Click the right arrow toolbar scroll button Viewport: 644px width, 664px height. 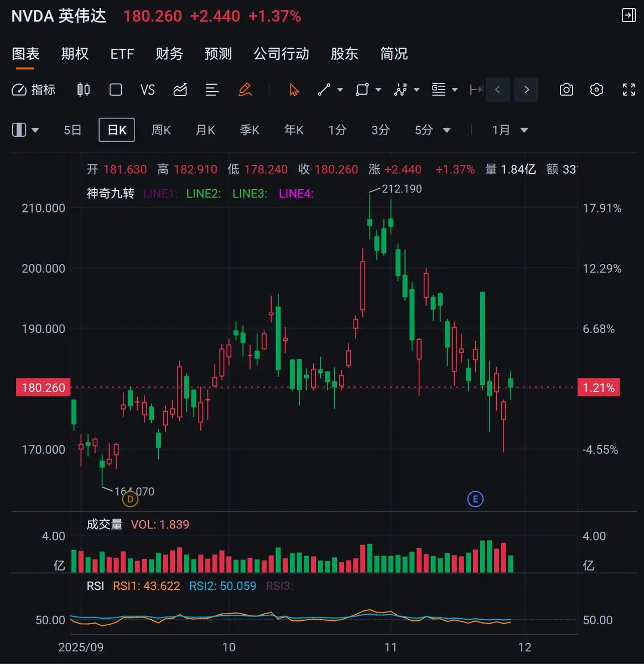pyautogui.click(x=526, y=90)
